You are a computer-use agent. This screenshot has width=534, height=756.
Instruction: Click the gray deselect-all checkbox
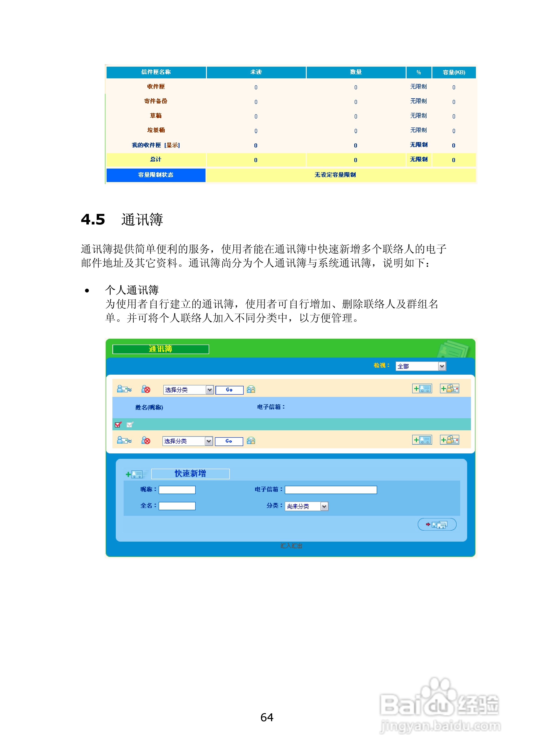130,425
